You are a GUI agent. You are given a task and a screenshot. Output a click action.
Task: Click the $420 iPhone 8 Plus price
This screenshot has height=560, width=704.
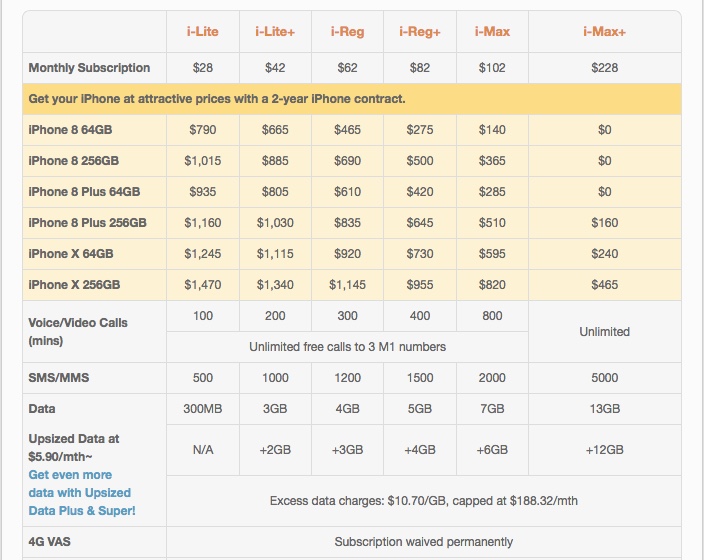pos(420,192)
